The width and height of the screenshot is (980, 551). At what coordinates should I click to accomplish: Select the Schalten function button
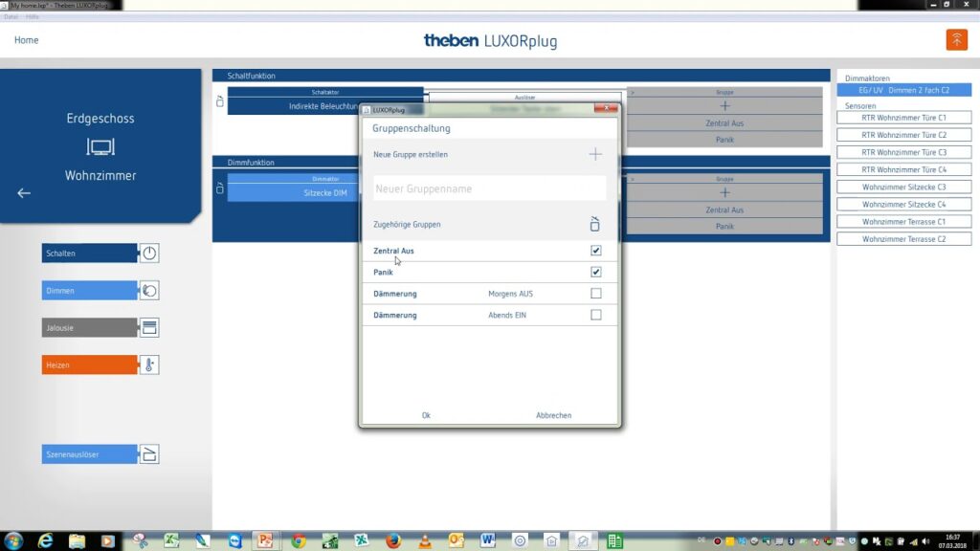(89, 253)
